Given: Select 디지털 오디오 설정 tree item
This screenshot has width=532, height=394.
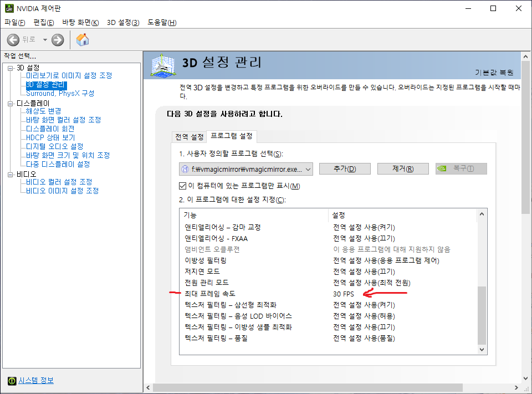Looking at the screenshot, I should [x=55, y=146].
